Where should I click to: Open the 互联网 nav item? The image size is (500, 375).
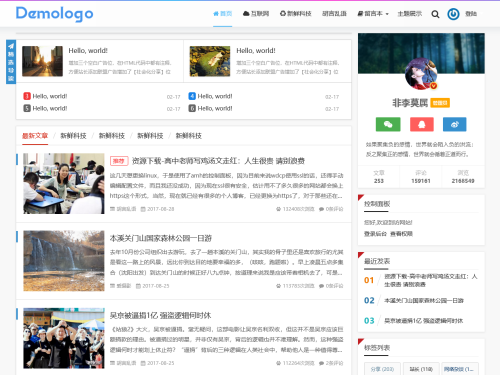click(x=256, y=14)
